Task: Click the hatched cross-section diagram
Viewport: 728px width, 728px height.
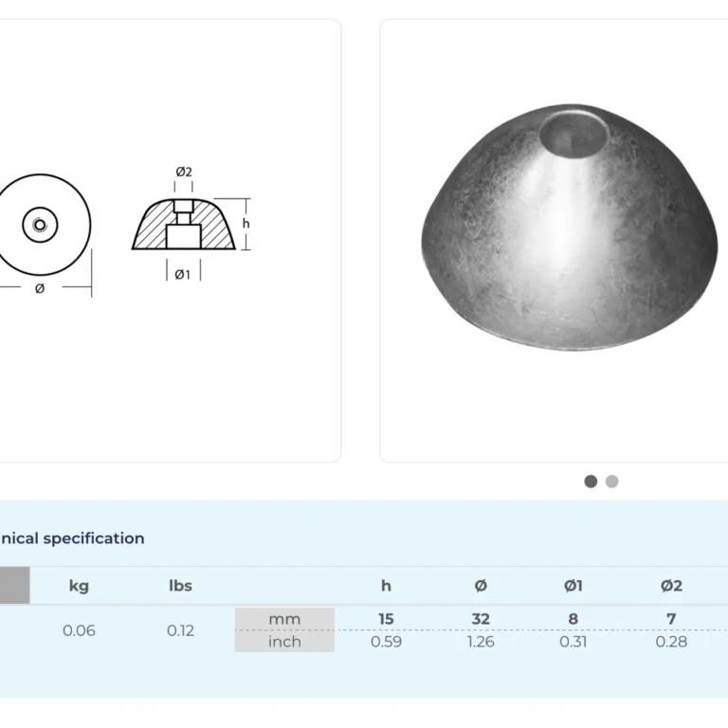Action: [183, 226]
